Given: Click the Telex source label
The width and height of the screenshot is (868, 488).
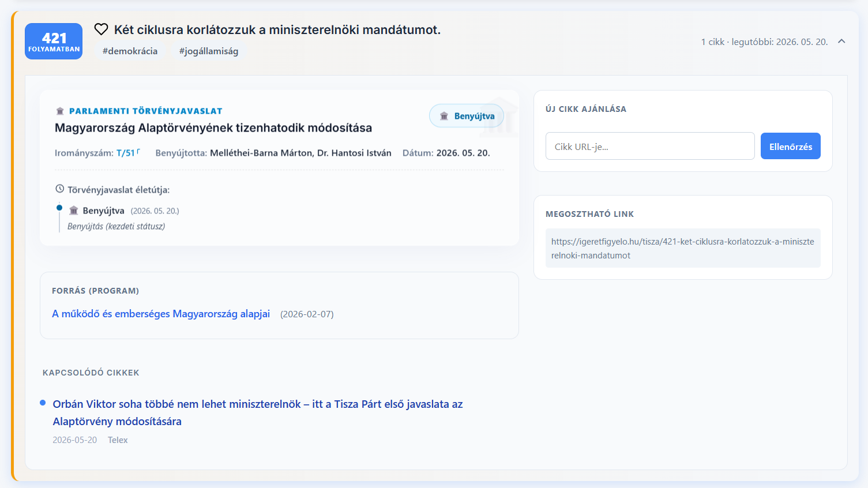Looking at the screenshot, I should pos(118,440).
